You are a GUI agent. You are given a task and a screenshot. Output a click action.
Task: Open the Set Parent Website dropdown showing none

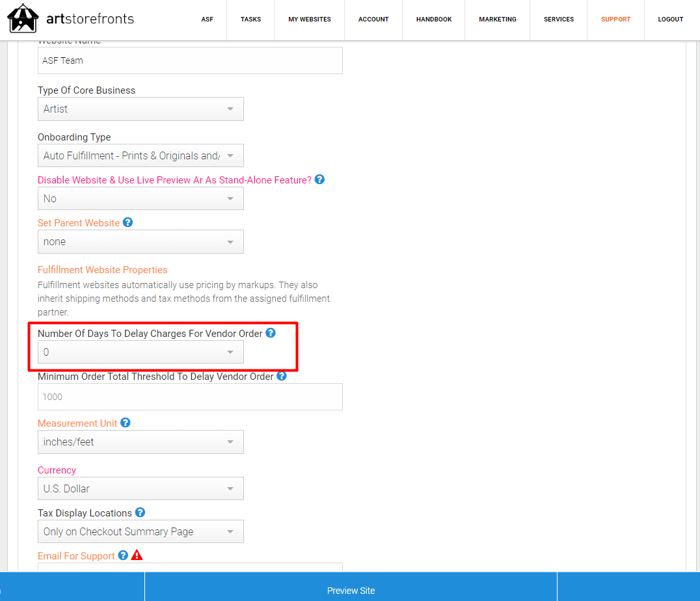point(141,241)
